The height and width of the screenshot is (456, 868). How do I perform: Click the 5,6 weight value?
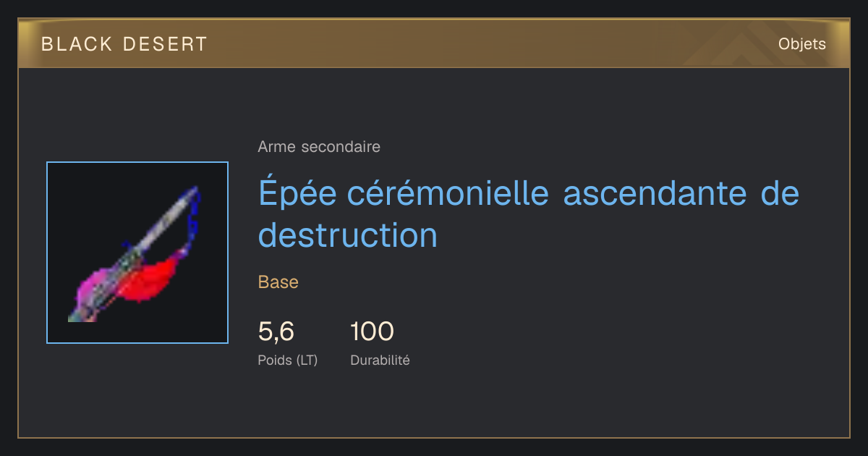pos(276,332)
